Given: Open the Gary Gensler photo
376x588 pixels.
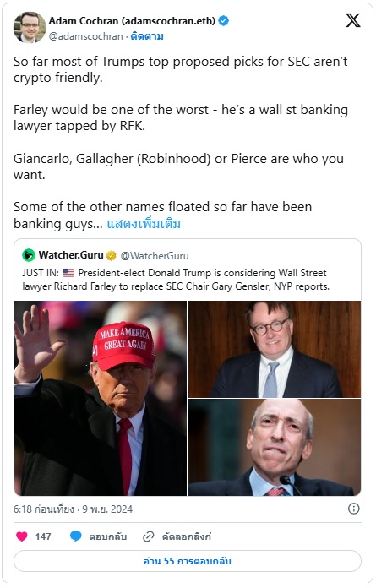Looking at the screenshot, I should [x=275, y=448].
